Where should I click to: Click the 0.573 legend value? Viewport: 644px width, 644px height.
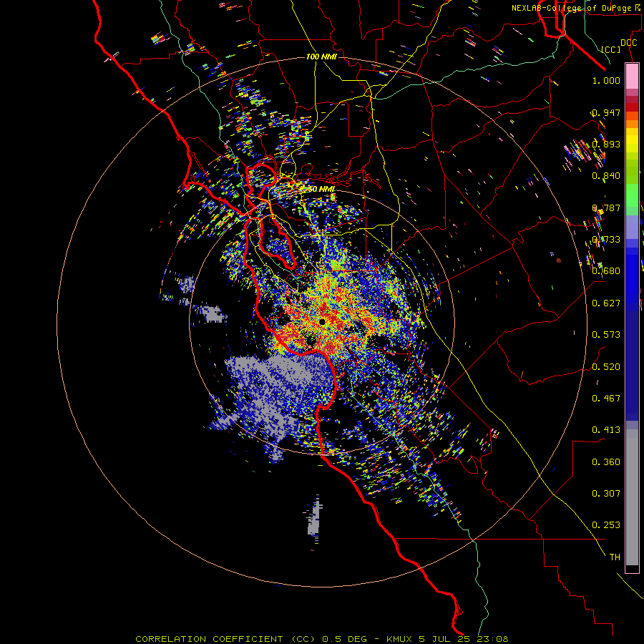[606, 335]
